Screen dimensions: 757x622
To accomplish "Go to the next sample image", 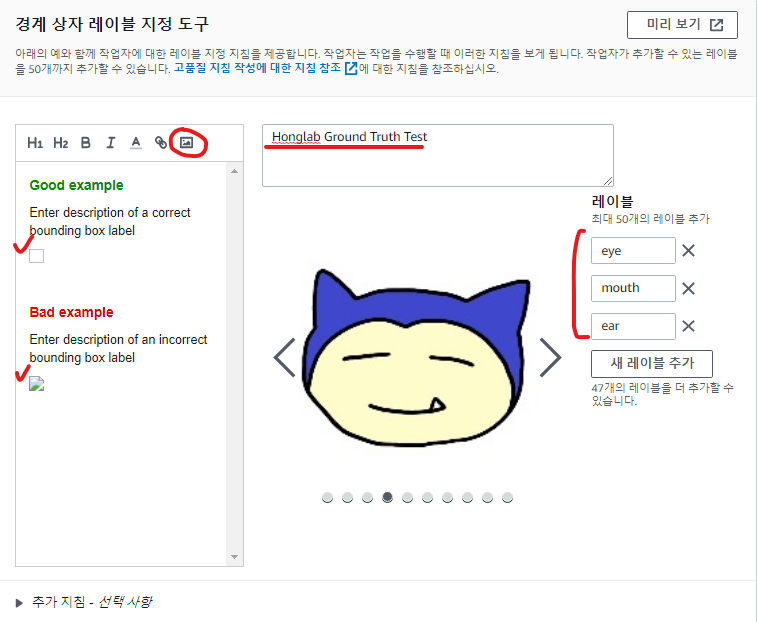I will click(550, 358).
